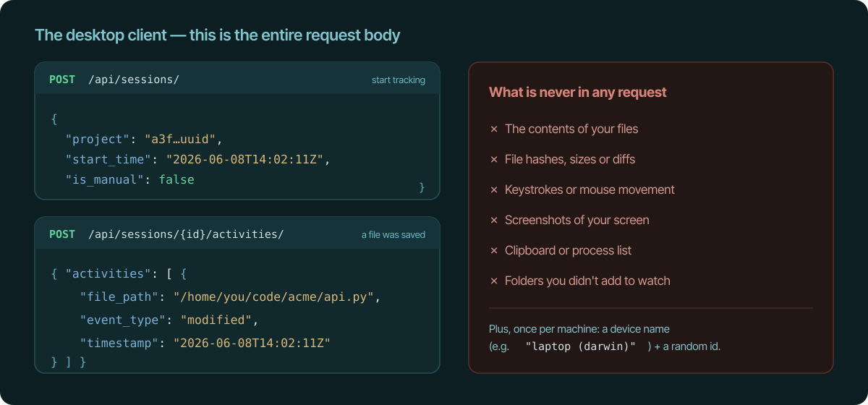Select the '/api/sessions/{id}/activities/' path
The height and width of the screenshot is (405, 868).
(x=186, y=234)
